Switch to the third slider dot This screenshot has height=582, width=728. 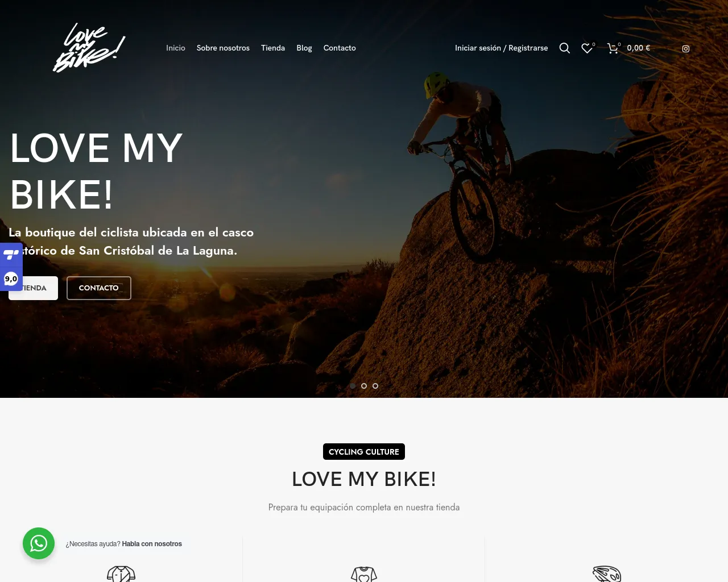(x=375, y=386)
